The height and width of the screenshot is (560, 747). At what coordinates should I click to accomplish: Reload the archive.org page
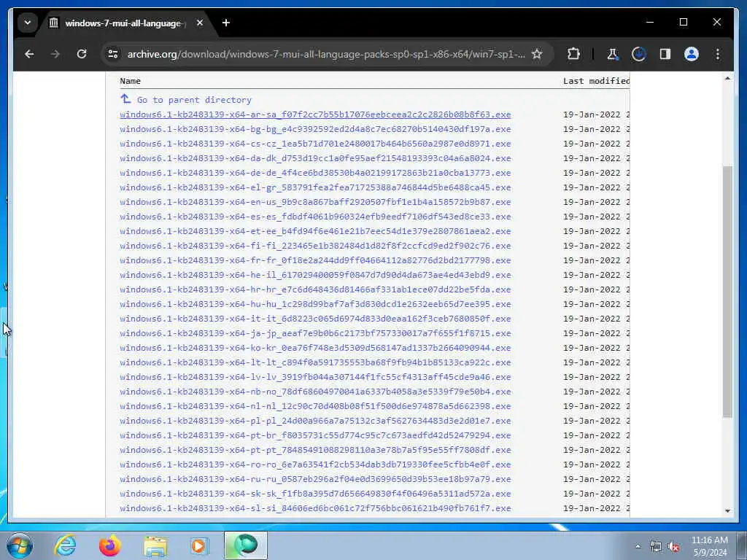click(x=82, y=54)
